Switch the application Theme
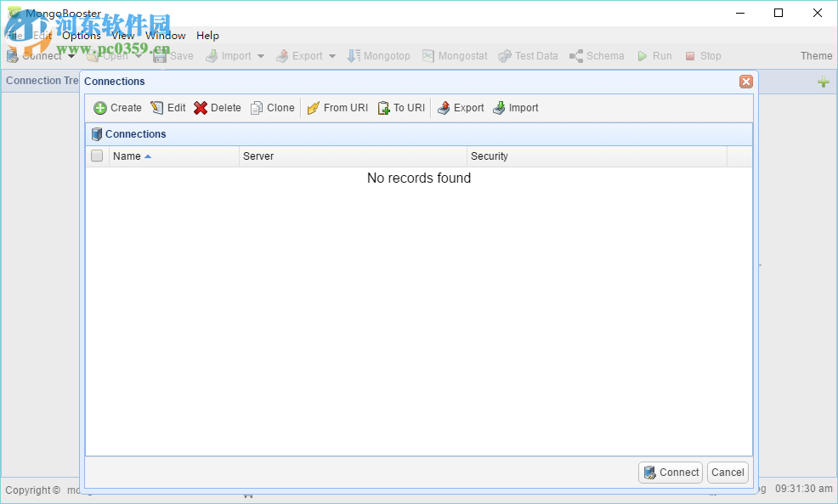838x504 pixels. pos(815,55)
